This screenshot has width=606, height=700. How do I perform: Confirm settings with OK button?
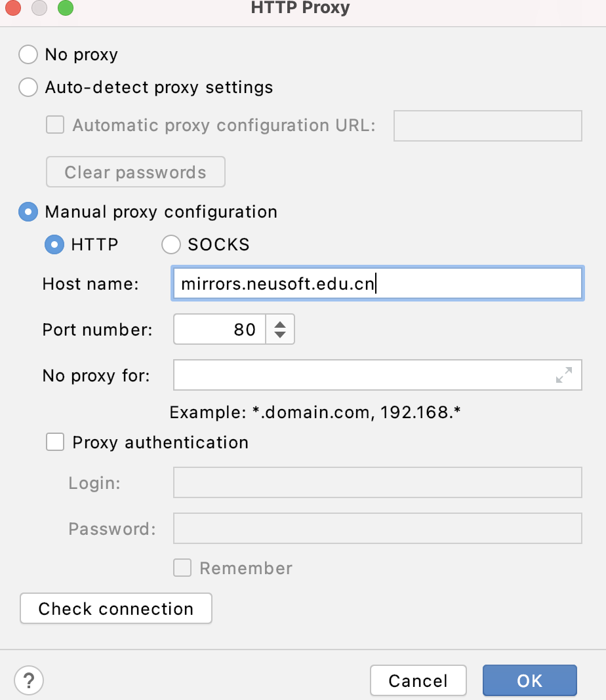[529, 680]
